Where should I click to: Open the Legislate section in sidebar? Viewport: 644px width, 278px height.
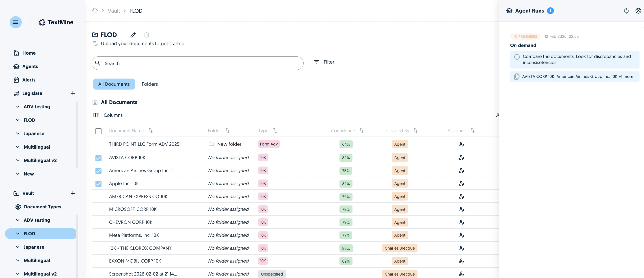(x=28, y=93)
